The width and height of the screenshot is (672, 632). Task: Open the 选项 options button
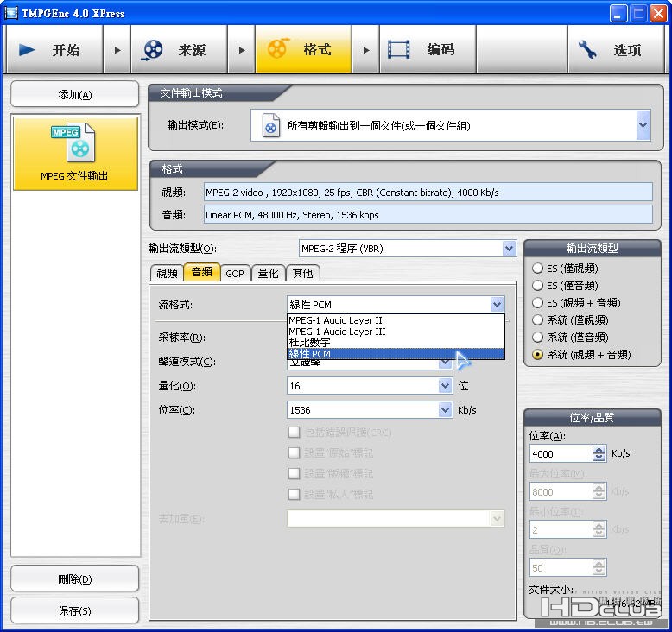click(616, 49)
